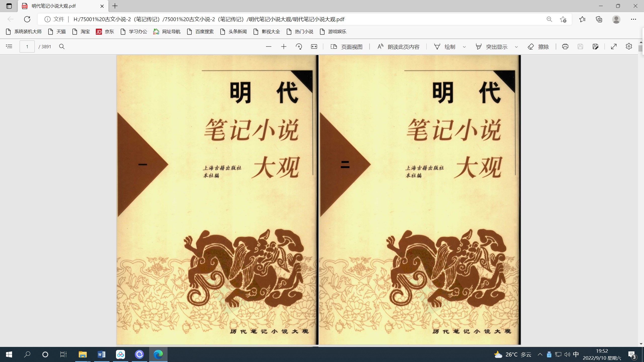
Task: Open File Explorer from taskbar
Action: click(x=83, y=354)
